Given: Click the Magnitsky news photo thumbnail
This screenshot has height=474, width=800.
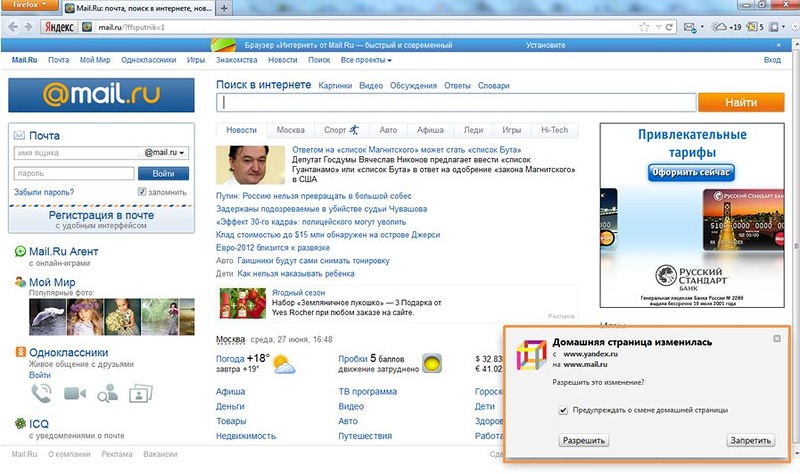Looking at the screenshot, I should coord(250,165).
